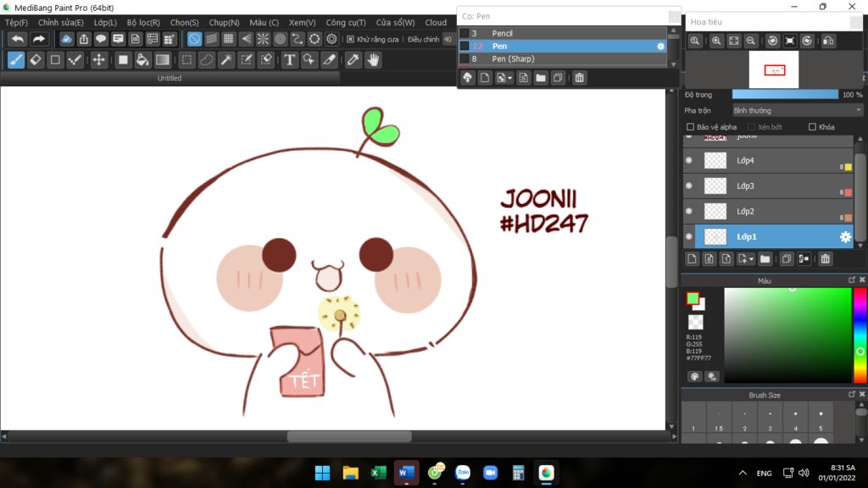
Task: Open the color palette icon below the color readout
Action: tap(695, 376)
